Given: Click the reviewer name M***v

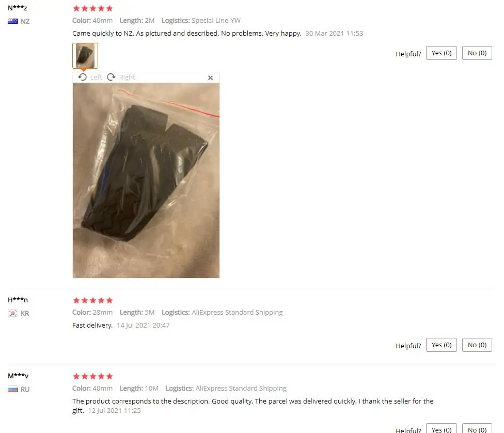Looking at the screenshot, I should click(18, 376).
